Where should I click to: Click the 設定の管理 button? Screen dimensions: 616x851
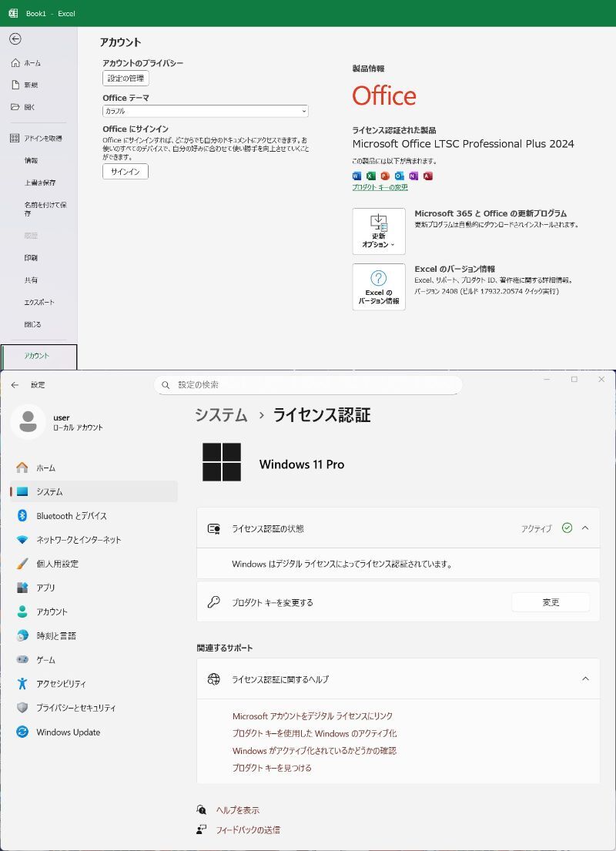[x=126, y=79]
